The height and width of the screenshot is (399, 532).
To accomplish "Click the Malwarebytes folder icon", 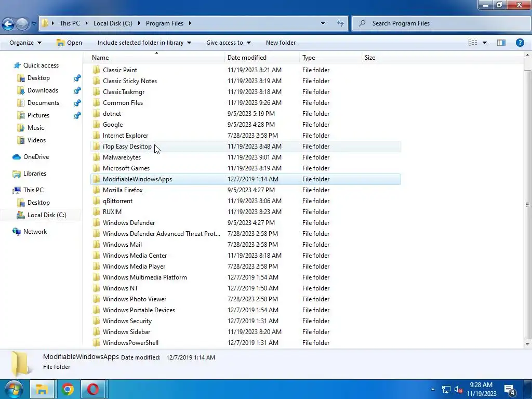I will pyautogui.click(x=96, y=157).
